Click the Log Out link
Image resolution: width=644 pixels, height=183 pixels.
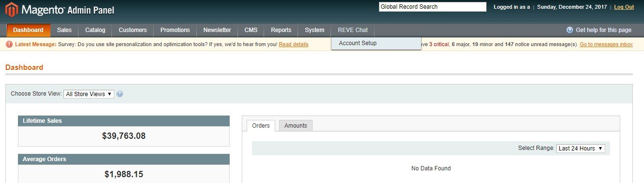624,7
